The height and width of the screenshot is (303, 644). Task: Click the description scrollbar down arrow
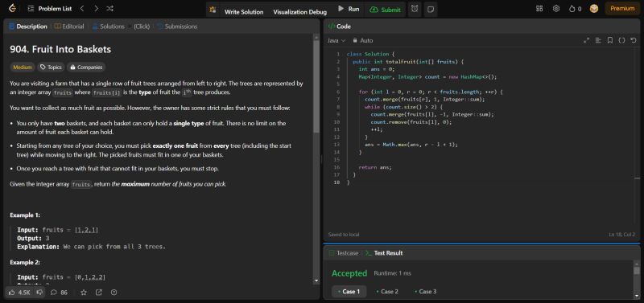tap(316, 280)
